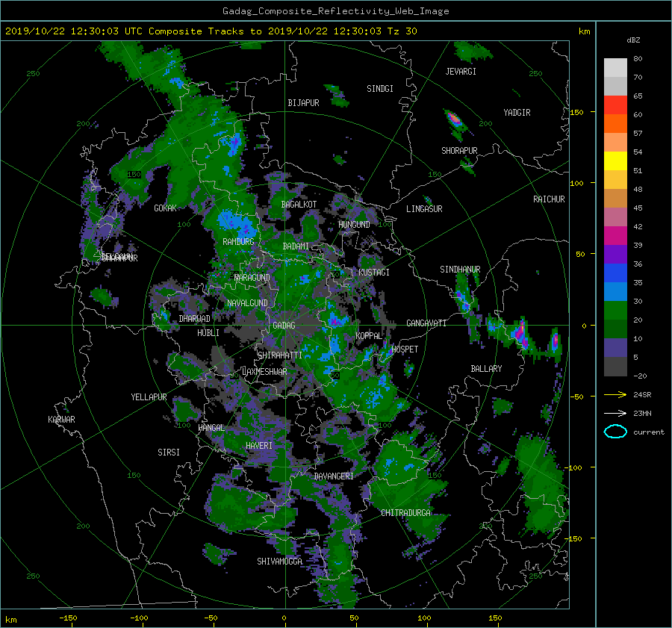Image resolution: width=672 pixels, height=628 pixels.
Task: Click the RAICHUR city label
Action: pyautogui.click(x=549, y=199)
